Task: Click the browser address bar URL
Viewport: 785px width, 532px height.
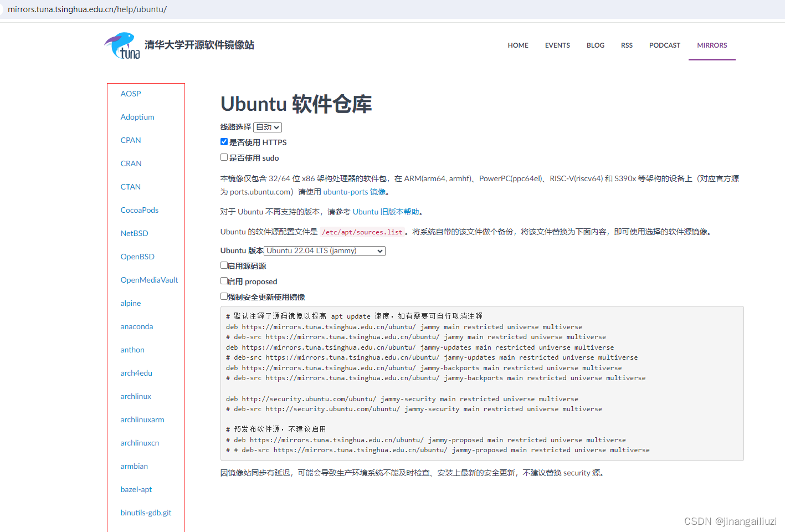Action: (87, 9)
